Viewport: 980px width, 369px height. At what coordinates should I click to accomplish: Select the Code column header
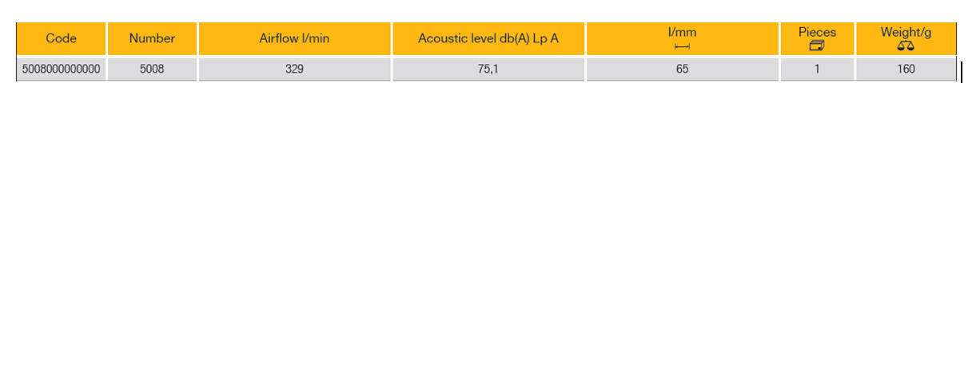tap(62, 38)
